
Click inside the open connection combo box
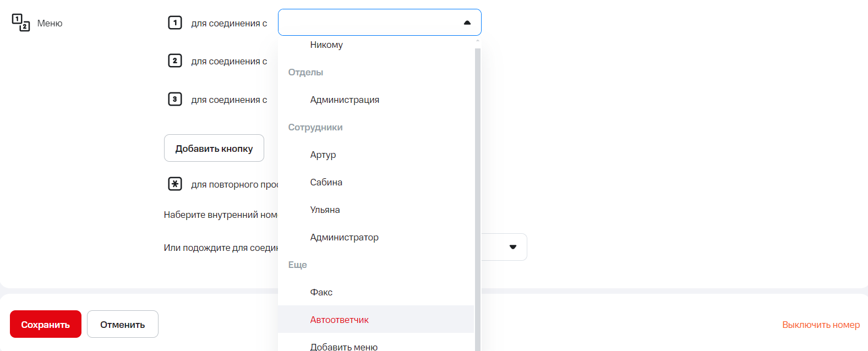pos(369,23)
